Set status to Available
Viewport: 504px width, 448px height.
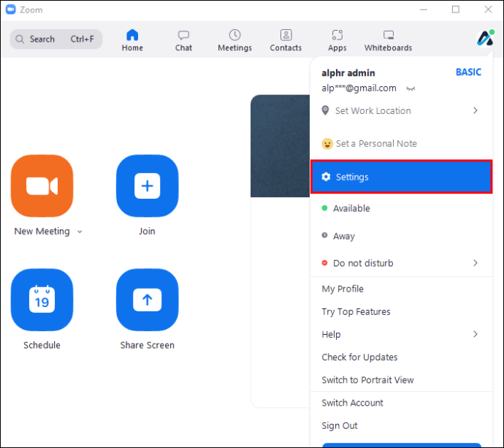(x=401, y=208)
